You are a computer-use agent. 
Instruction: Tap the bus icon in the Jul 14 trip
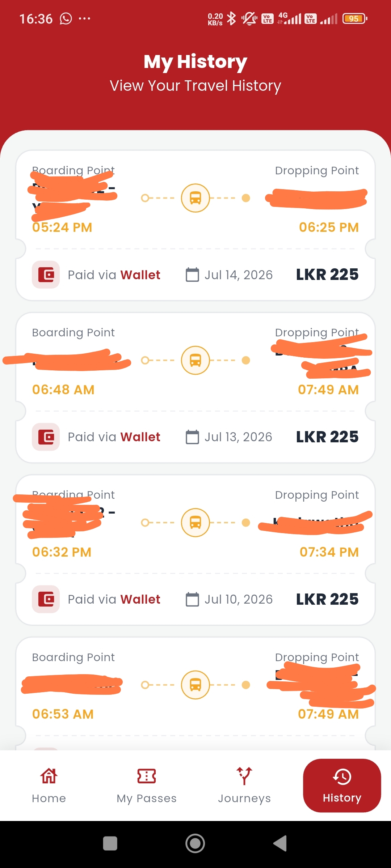(195, 198)
